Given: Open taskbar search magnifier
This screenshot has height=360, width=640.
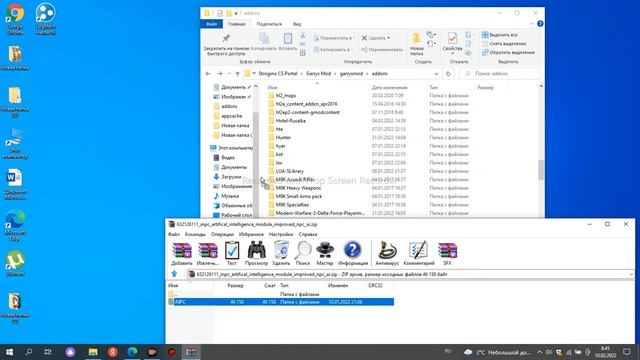Looking at the screenshot, I should pos(29,352).
